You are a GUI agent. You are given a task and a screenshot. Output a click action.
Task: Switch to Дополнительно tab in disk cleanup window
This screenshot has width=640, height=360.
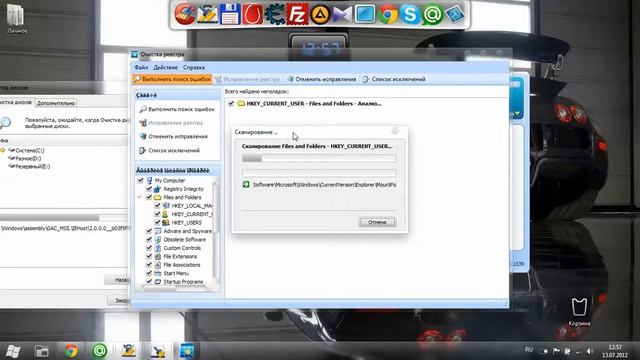pos(56,103)
